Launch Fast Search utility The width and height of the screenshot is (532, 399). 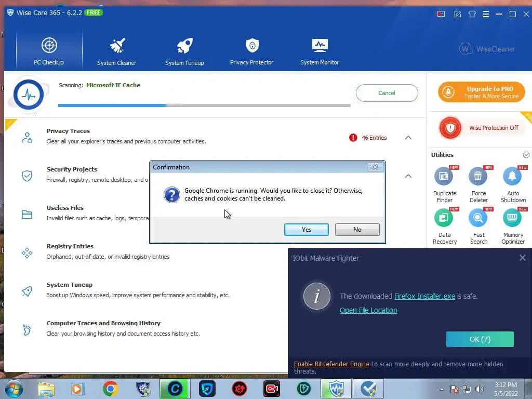tap(478, 227)
